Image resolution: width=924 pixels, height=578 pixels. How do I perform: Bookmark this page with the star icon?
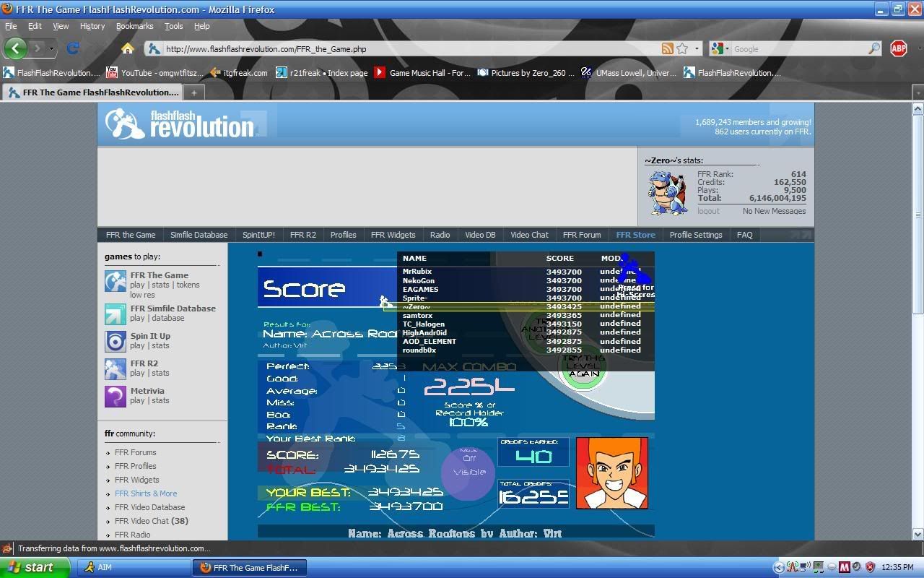coord(682,48)
